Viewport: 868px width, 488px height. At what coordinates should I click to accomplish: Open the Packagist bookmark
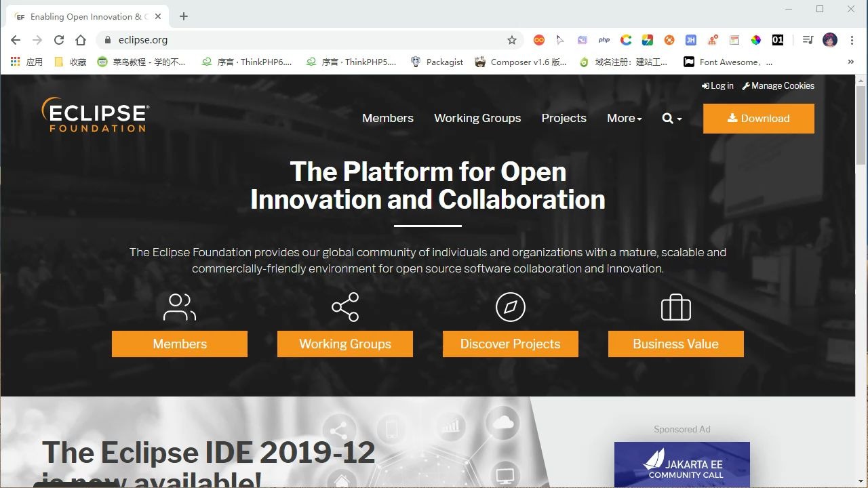437,62
